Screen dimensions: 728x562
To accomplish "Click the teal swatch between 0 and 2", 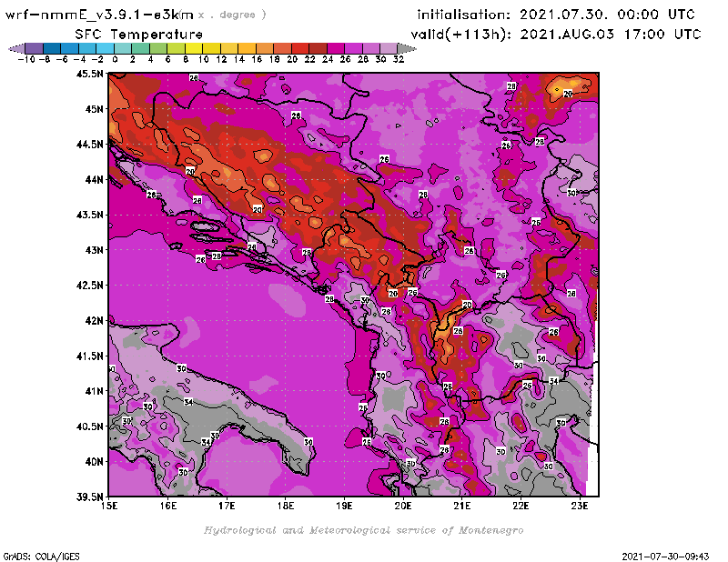I will [123, 48].
